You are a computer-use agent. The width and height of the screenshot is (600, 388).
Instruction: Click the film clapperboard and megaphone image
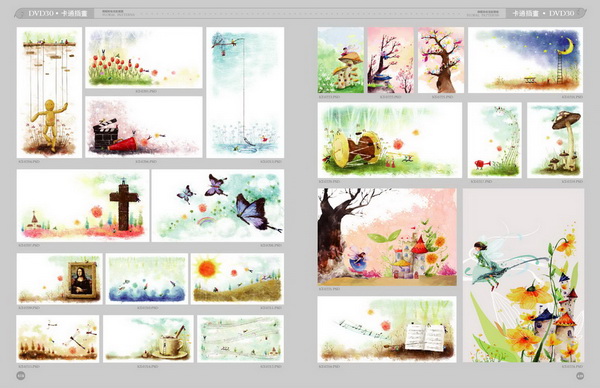tap(144, 127)
